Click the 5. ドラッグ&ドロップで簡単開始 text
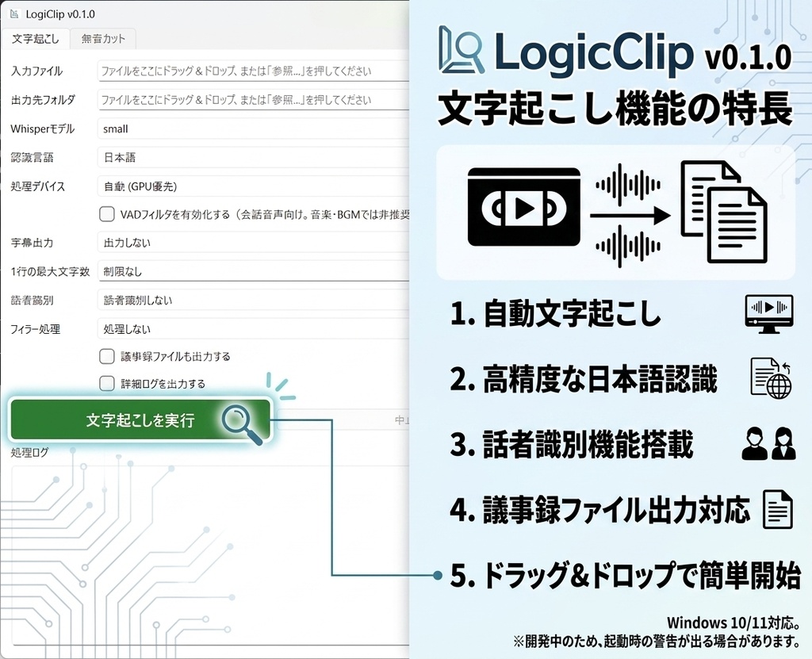 [626, 575]
